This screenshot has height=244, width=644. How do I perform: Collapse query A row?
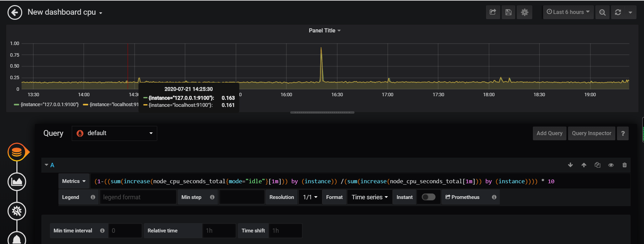pos(46,165)
